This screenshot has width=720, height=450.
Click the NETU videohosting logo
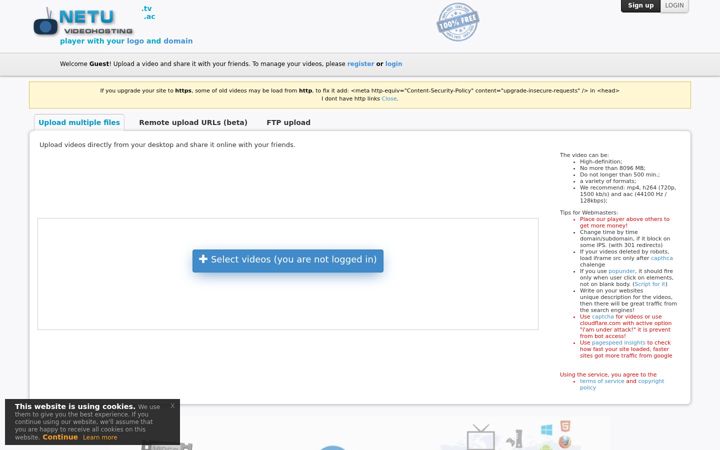click(83, 22)
